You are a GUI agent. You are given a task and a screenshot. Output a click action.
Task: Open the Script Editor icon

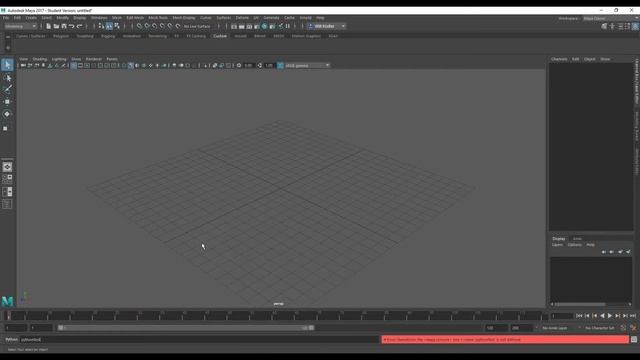[634, 339]
